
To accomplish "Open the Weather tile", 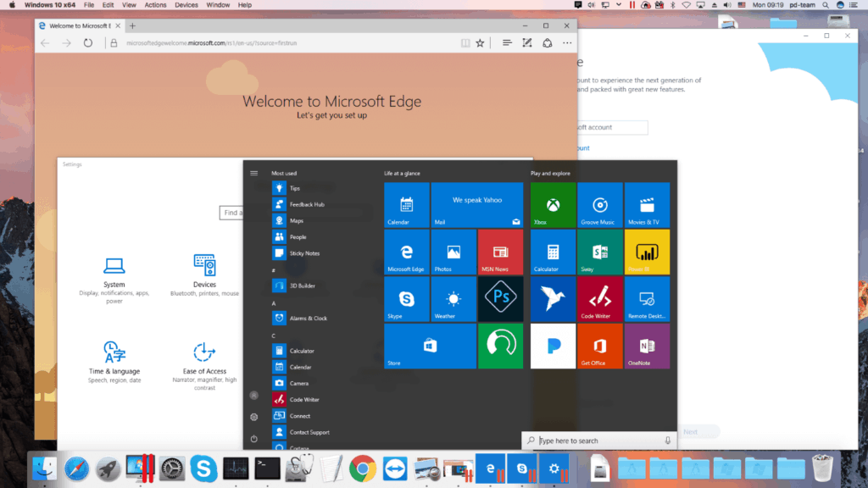I will (453, 298).
